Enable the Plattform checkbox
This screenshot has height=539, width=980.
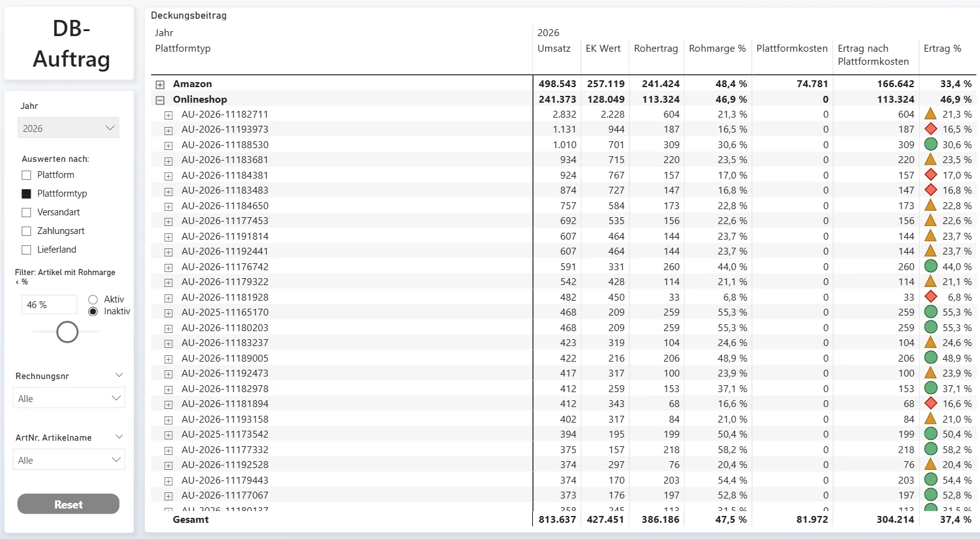[x=26, y=176]
